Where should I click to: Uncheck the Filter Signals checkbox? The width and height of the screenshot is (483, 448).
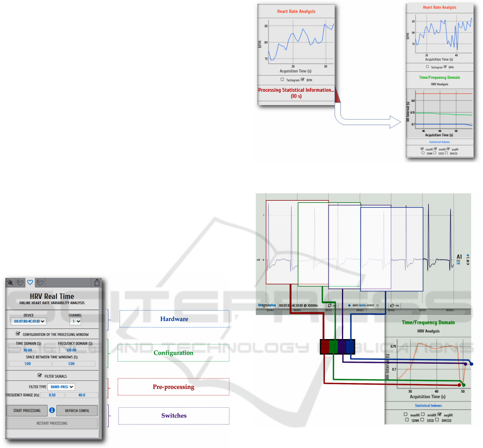pos(39,376)
